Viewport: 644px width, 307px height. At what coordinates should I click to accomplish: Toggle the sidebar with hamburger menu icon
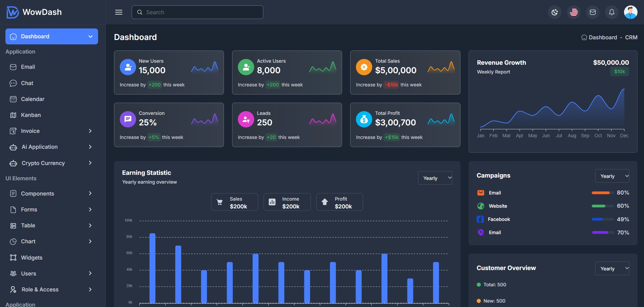[119, 12]
